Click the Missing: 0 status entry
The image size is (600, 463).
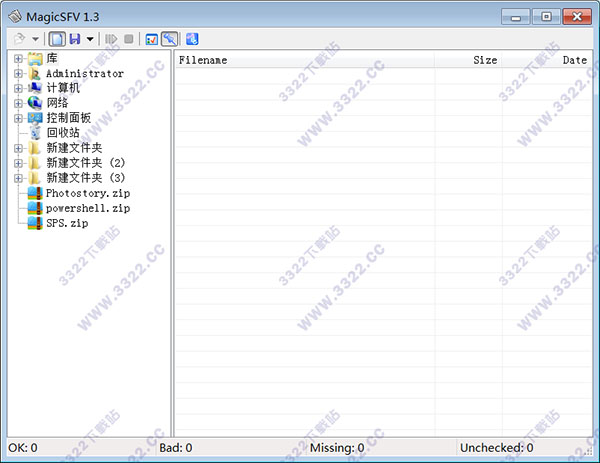[x=337, y=448]
